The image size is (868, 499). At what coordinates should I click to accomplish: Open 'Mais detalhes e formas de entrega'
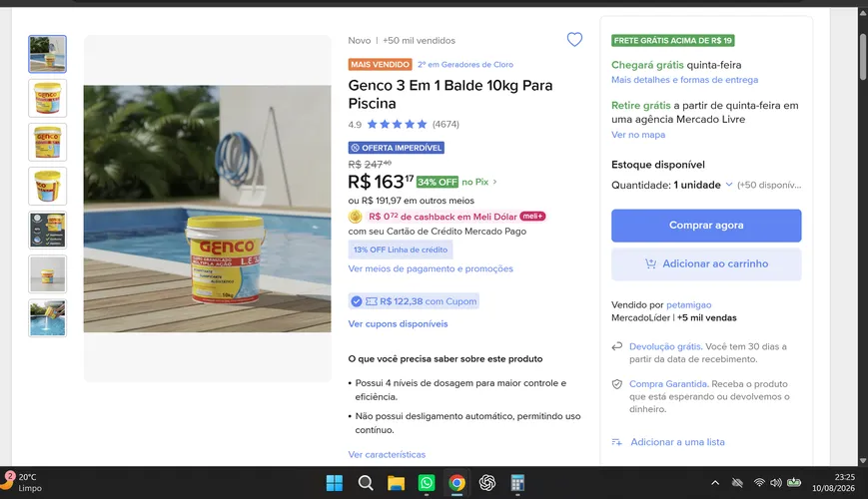685,80
